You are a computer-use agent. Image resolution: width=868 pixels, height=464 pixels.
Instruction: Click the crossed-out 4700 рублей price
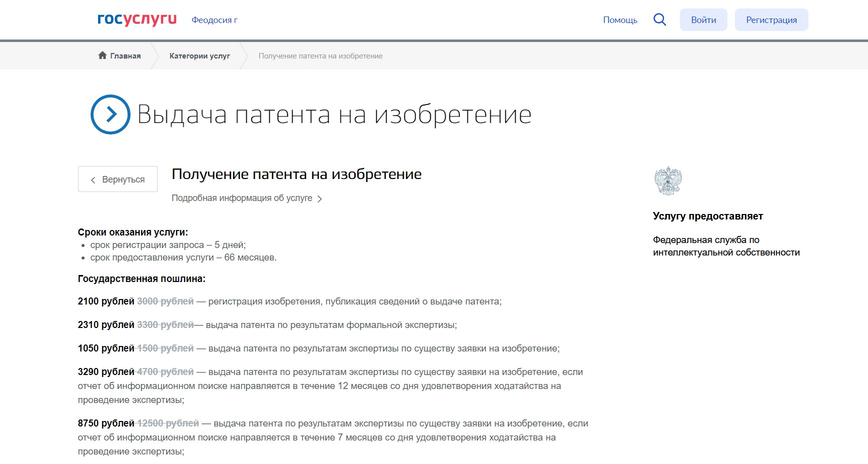(x=166, y=372)
